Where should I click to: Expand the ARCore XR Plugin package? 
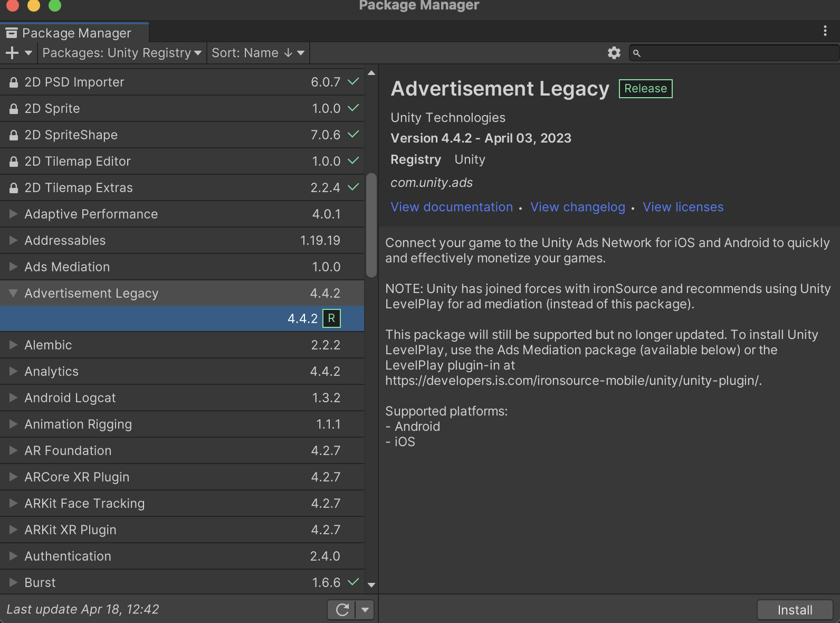pos(14,477)
